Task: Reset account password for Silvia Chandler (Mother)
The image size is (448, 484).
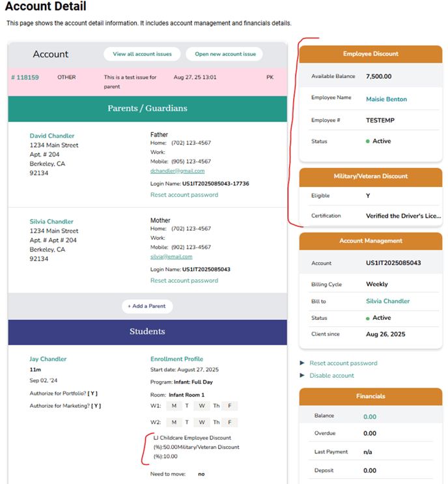Action: point(184,281)
